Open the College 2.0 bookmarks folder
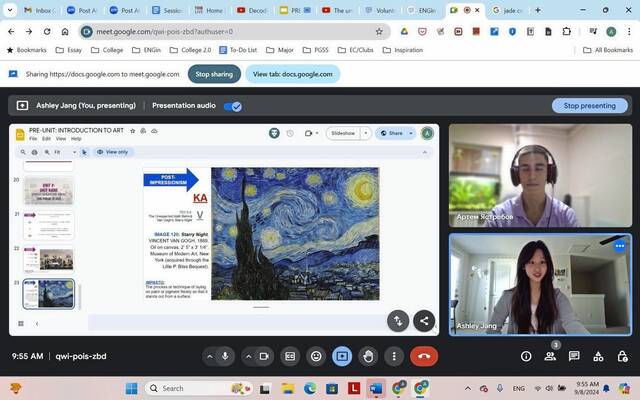The width and height of the screenshot is (640, 400). [190, 50]
